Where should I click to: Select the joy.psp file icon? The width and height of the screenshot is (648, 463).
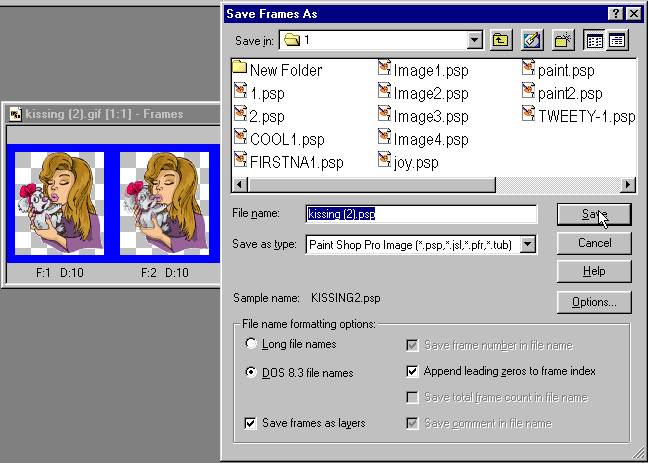click(384, 160)
